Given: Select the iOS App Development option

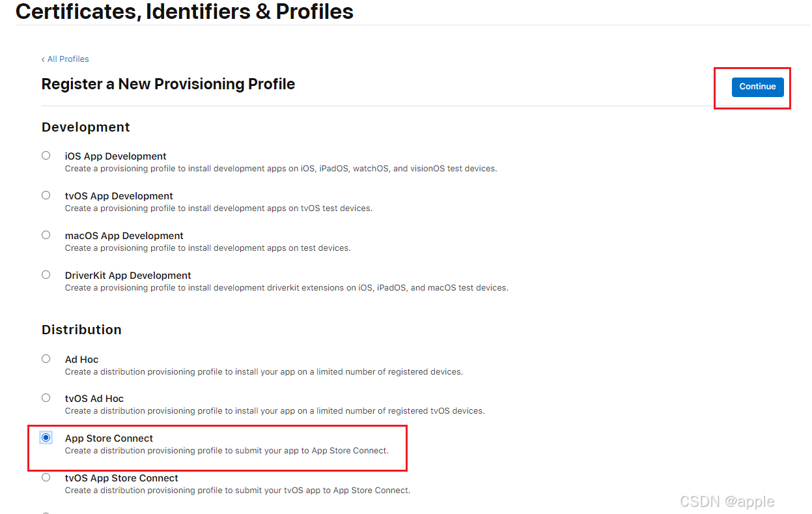Looking at the screenshot, I should pyautogui.click(x=46, y=155).
